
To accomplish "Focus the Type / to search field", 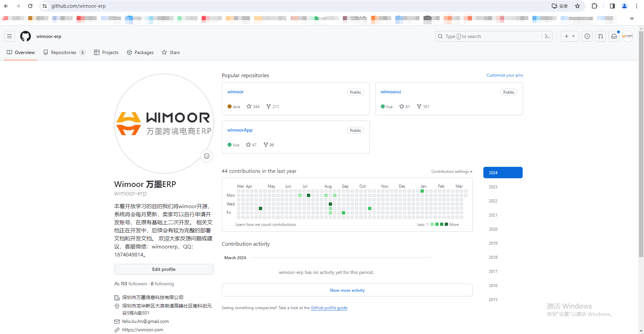I will 494,36.
